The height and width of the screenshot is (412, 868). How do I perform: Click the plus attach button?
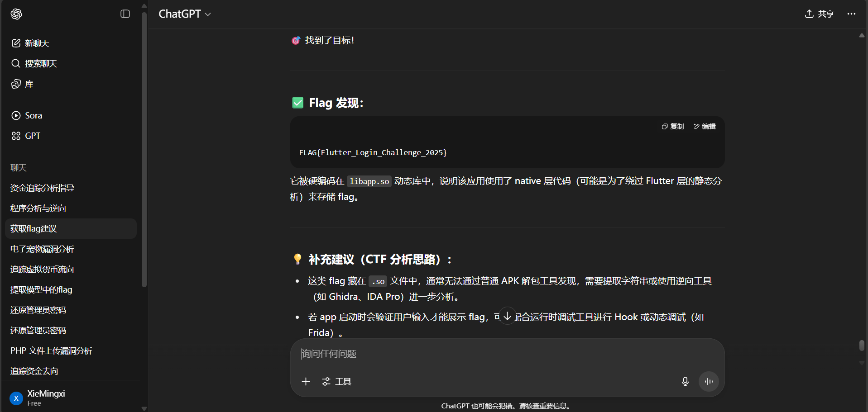click(x=306, y=382)
